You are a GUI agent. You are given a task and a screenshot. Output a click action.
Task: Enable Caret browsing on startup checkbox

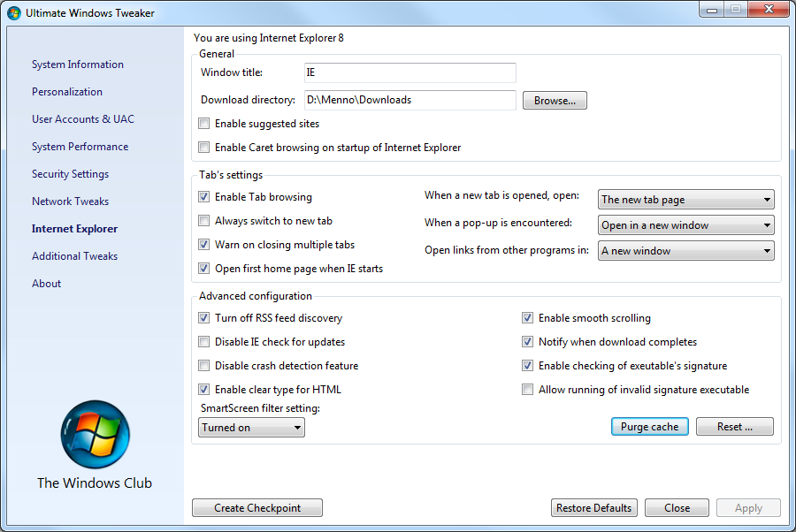204,147
